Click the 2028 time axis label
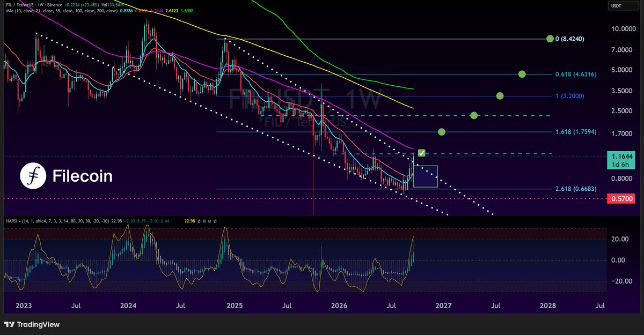Screen dimensions: 644x335 tap(548, 306)
